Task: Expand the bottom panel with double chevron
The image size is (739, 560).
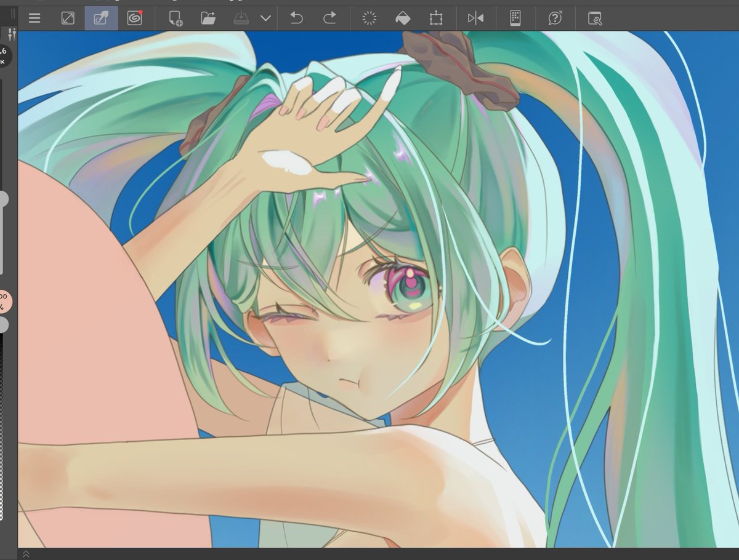Action: tap(26, 554)
